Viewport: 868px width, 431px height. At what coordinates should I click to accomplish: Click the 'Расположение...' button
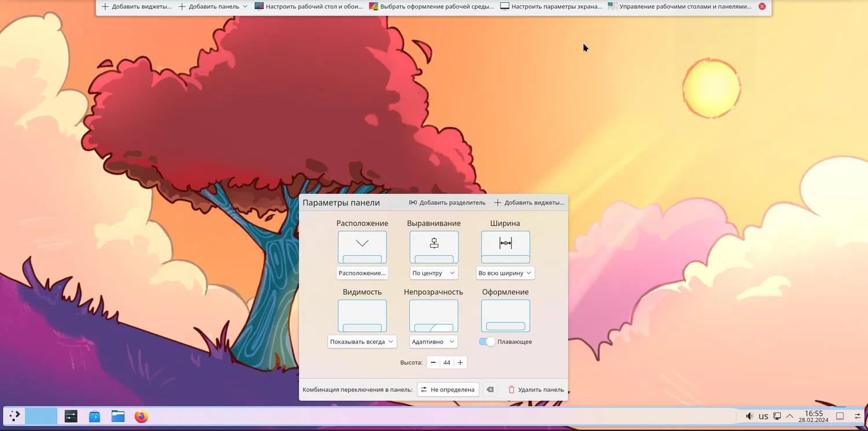pyautogui.click(x=362, y=273)
